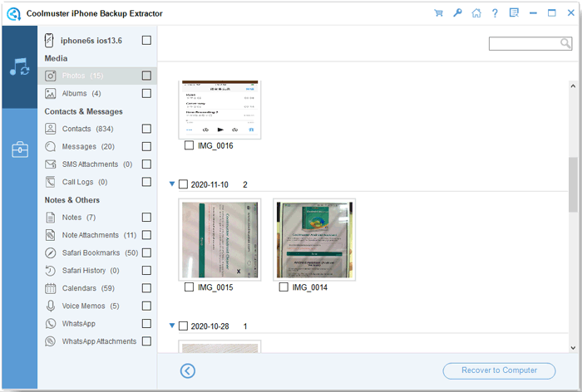This screenshot has height=392, width=582.
Task: Select the IMG_0014 photo checkbox
Action: click(284, 287)
